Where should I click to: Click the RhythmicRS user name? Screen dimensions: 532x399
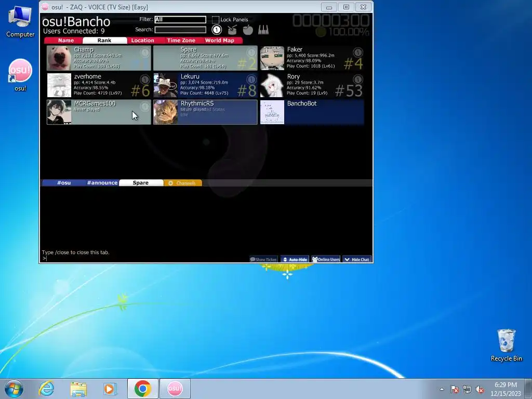197,103
